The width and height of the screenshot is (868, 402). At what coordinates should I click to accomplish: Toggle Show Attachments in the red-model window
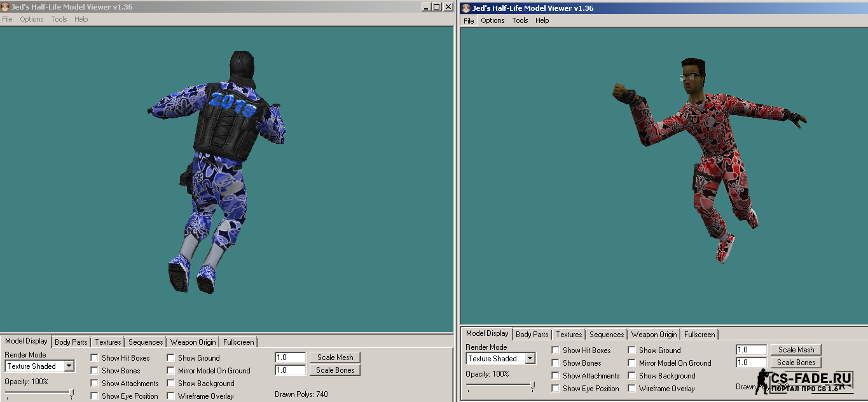coord(556,376)
